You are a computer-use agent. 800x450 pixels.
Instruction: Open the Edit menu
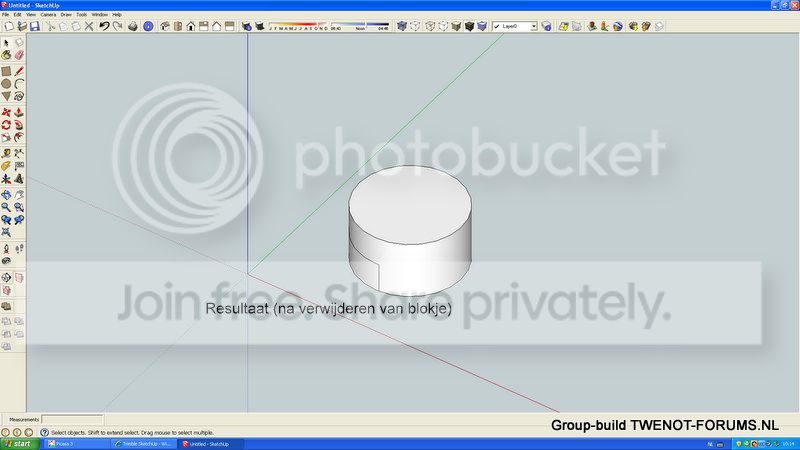17,15
